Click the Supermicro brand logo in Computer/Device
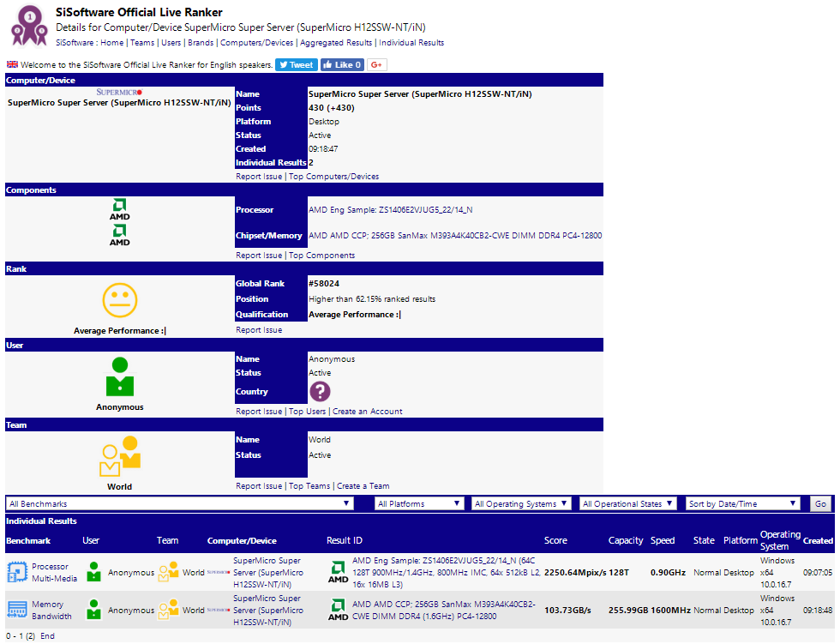This screenshot has height=644, width=840. coord(119,92)
